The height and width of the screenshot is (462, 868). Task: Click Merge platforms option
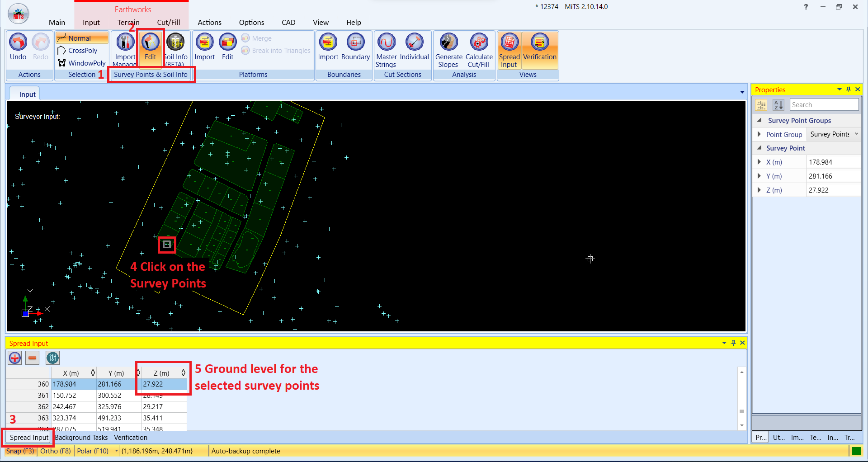tap(256, 38)
